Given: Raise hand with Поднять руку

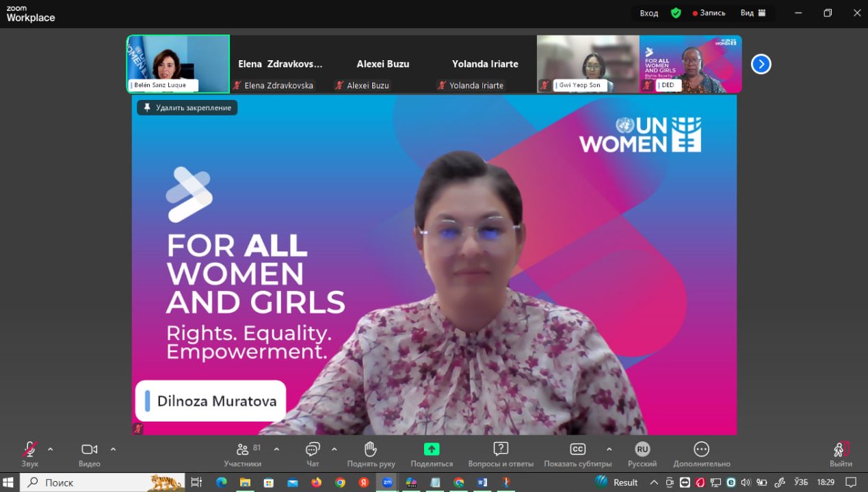Looking at the screenshot, I should pos(371,453).
